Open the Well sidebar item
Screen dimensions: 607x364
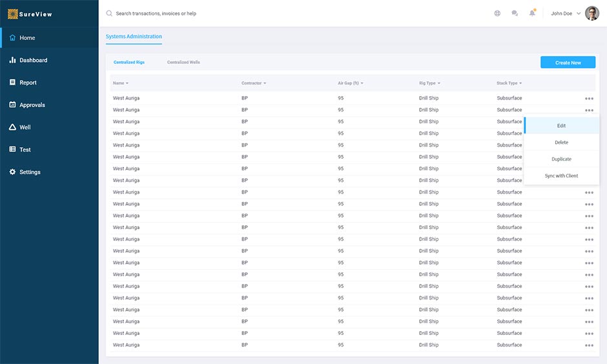point(25,127)
